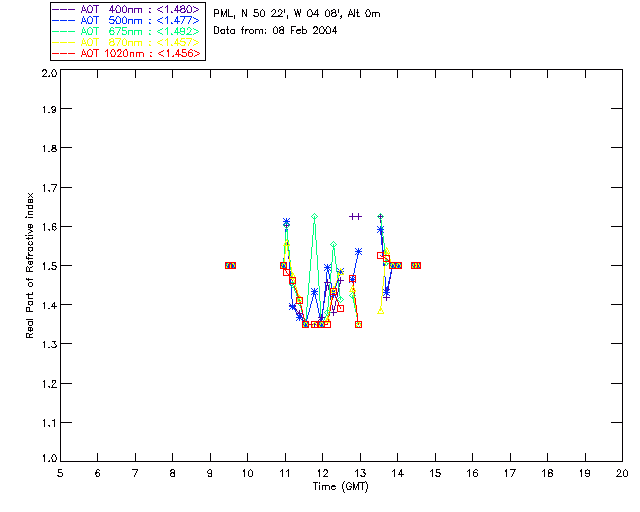Click the green AOT 675nm legend entry
This screenshot has width=640, height=512.
(x=127, y=31)
